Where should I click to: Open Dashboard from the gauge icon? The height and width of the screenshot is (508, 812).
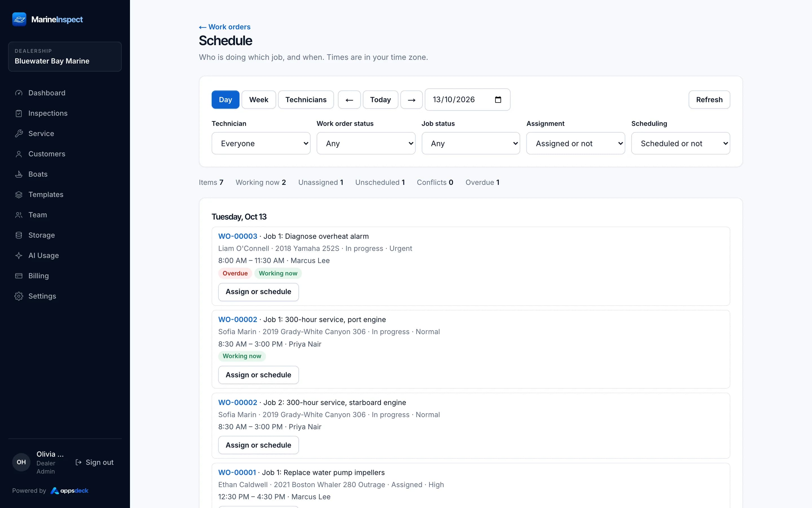(x=19, y=93)
